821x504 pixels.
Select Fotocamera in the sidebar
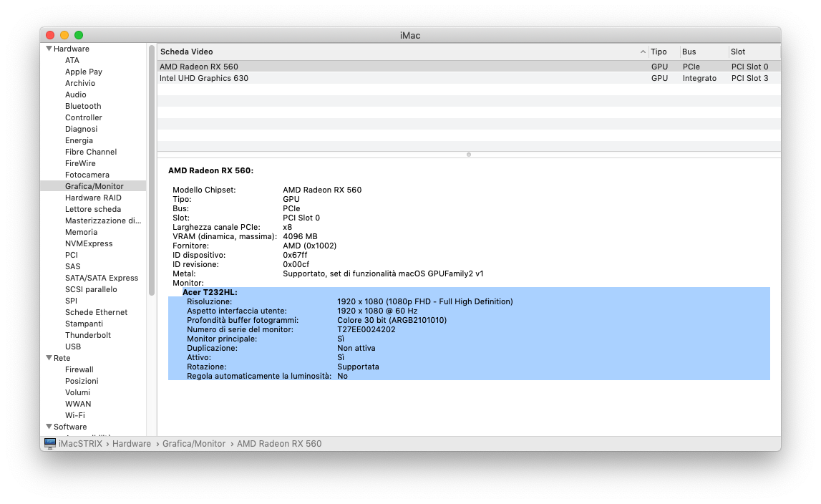tap(87, 175)
